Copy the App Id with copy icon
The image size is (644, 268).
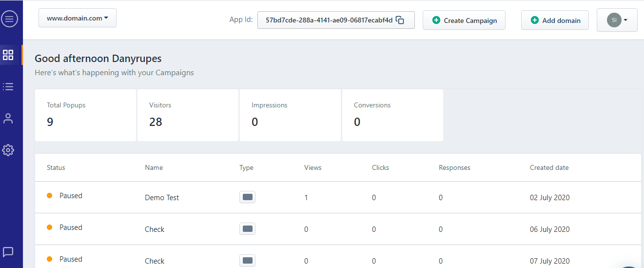[x=400, y=21]
